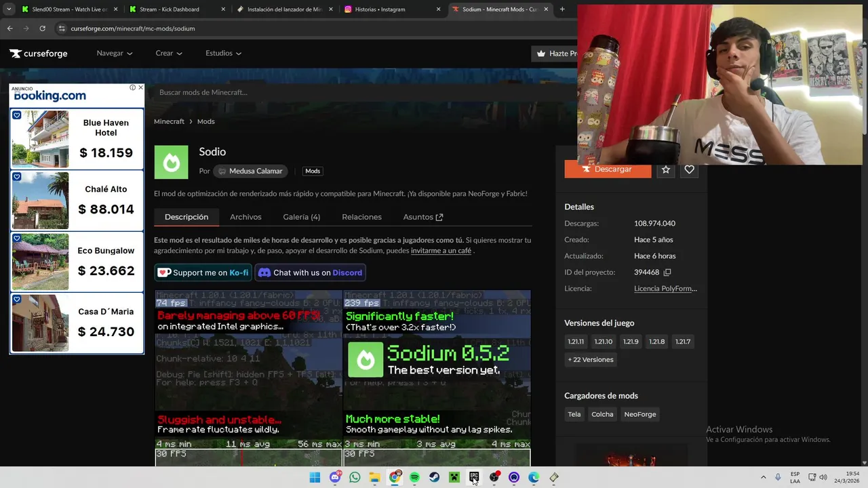Open WhatsApp from the taskbar
868x488 pixels.
355,478
